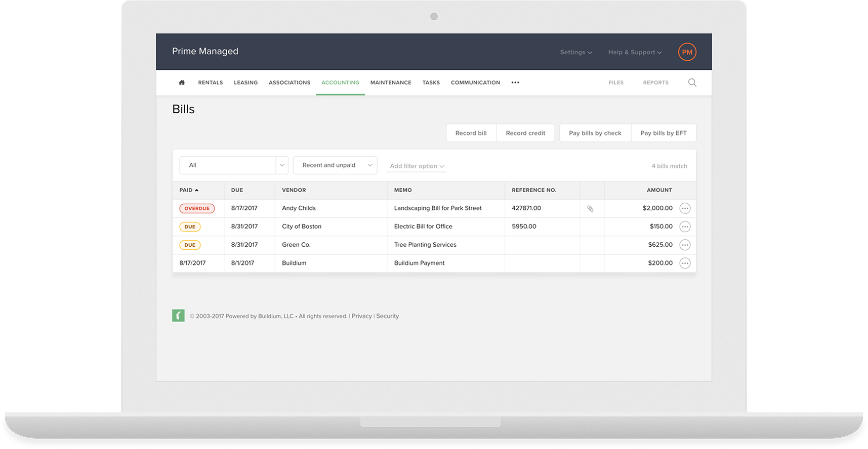Expand the Settings dropdown
Image resolution: width=868 pixels, height=449 pixels.
(576, 52)
